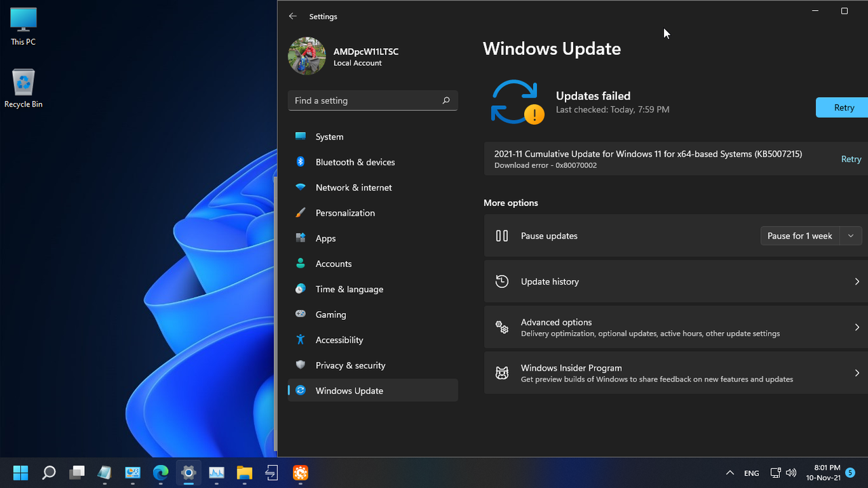Select the System category icon in sidebar
Screen dimensions: 868x488
tap(300, 136)
